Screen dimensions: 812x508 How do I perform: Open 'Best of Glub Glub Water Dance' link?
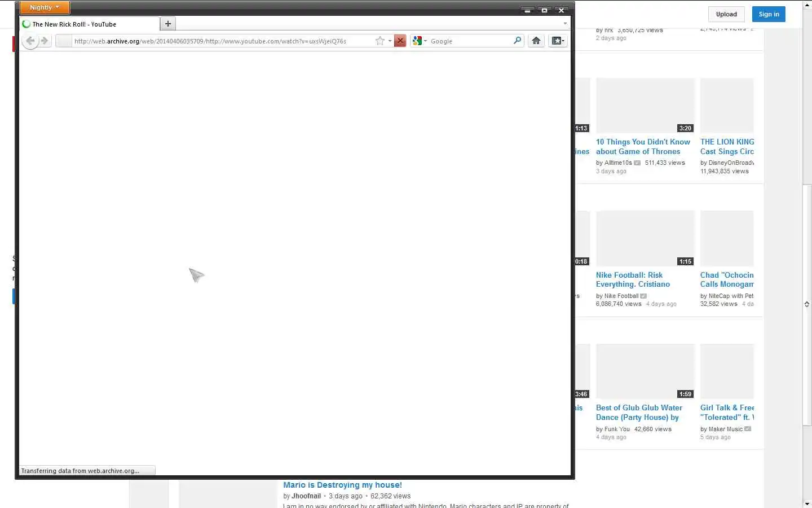639,413
